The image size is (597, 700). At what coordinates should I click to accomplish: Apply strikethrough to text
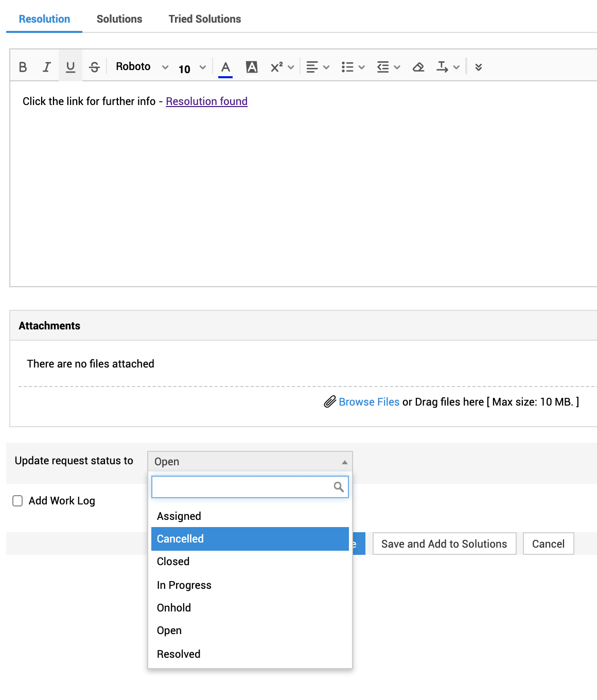pyautogui.click(x=94, y=67)
